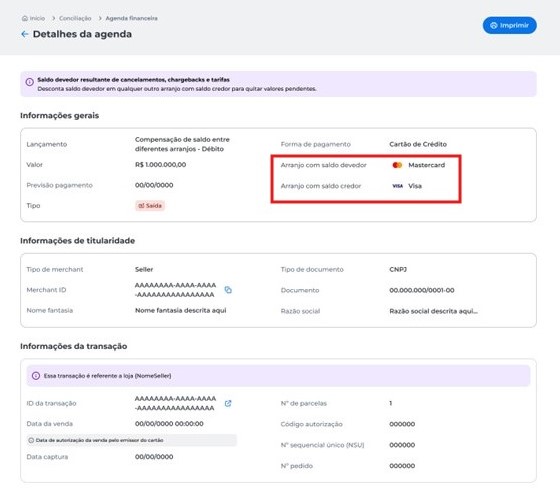Select the document number 00.000.000/0001-00
560x491 pixels.
[422, 290]
